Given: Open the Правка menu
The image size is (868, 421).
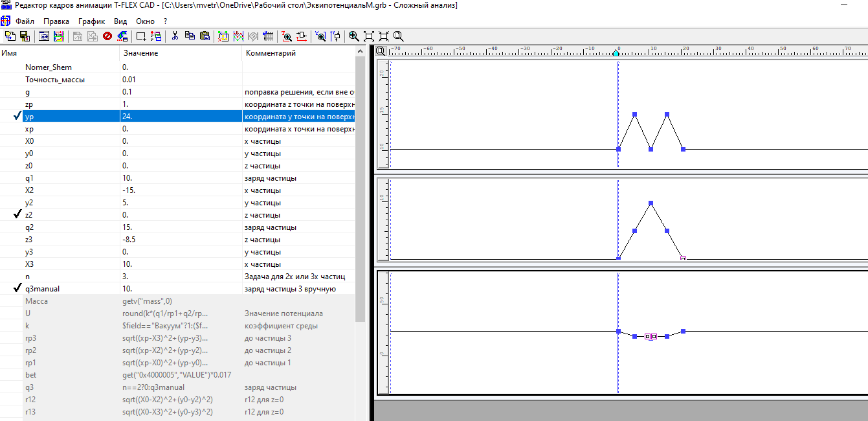Looking at the screenshot, I should pos(56,21).
